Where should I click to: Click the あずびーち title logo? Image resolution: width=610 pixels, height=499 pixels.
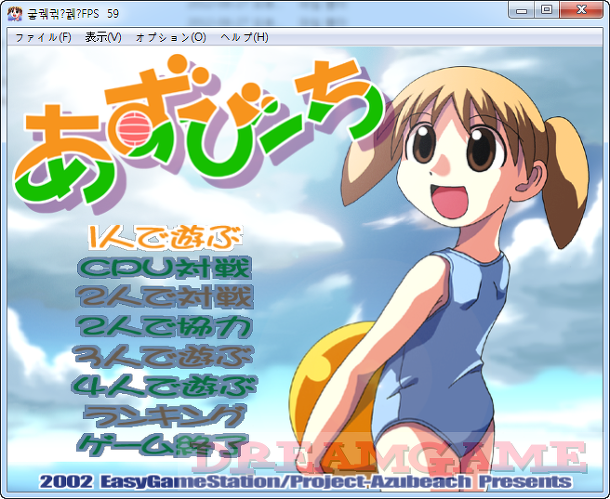(x=198, y=132)
